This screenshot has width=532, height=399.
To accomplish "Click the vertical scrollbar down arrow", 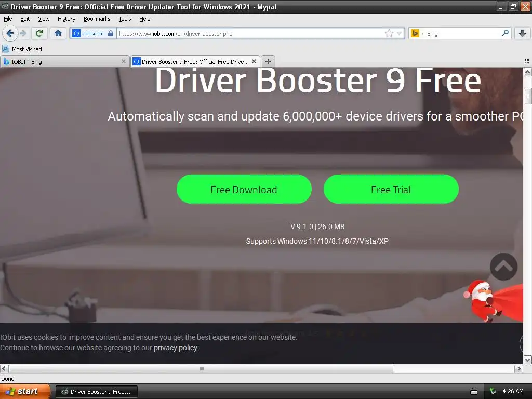I will tap(527, 360).
